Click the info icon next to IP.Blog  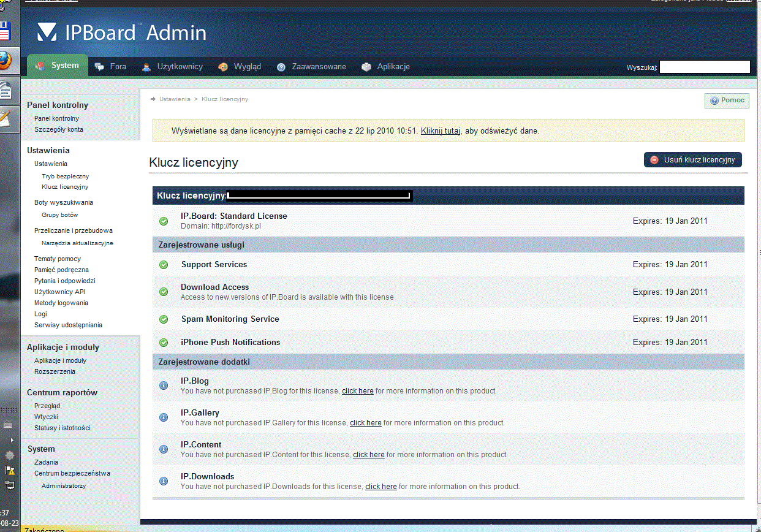[x=164, y=386]
